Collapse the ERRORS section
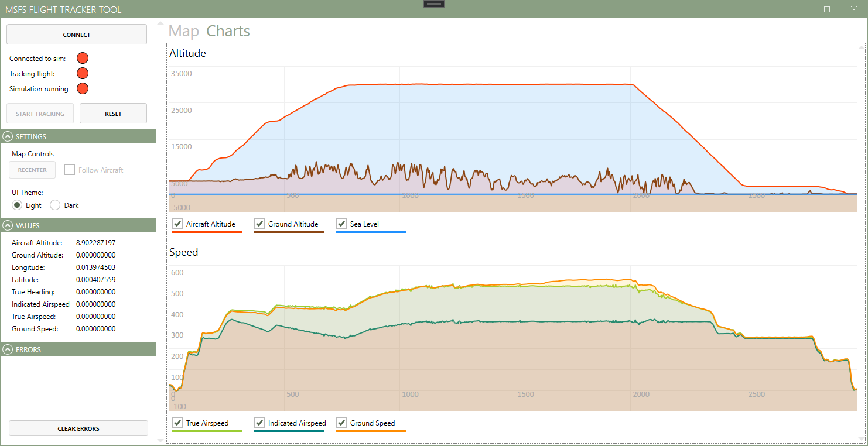The height and width of the screenshot is (446, 868). (8, 349)
